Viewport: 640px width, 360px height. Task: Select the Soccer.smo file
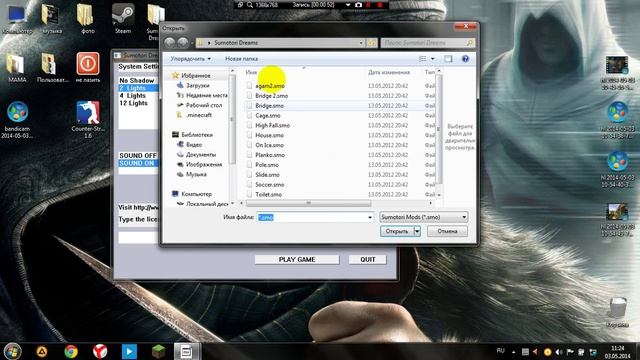270,184
